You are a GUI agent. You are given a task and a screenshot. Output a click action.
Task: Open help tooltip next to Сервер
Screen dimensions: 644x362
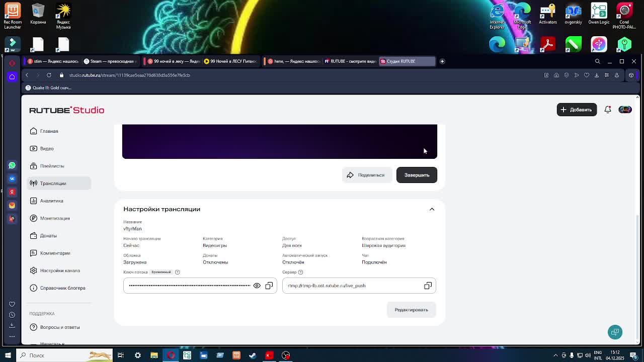pos(300,272)
